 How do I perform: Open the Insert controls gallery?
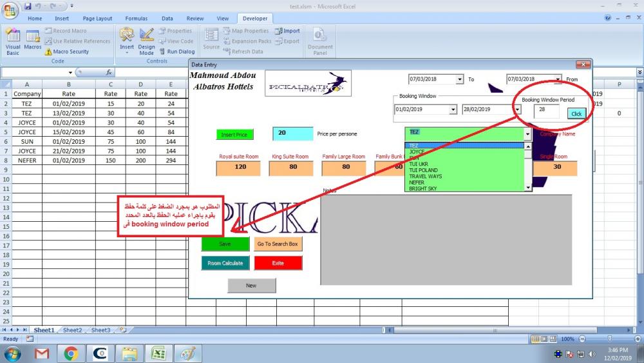click(127, 42)
